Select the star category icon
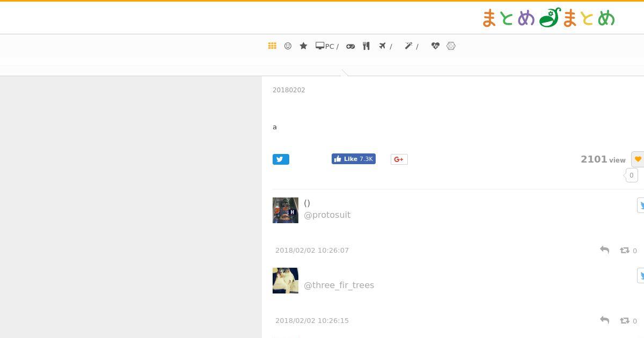The height and width of the screenshot is (338, 644). click(303, 46)
